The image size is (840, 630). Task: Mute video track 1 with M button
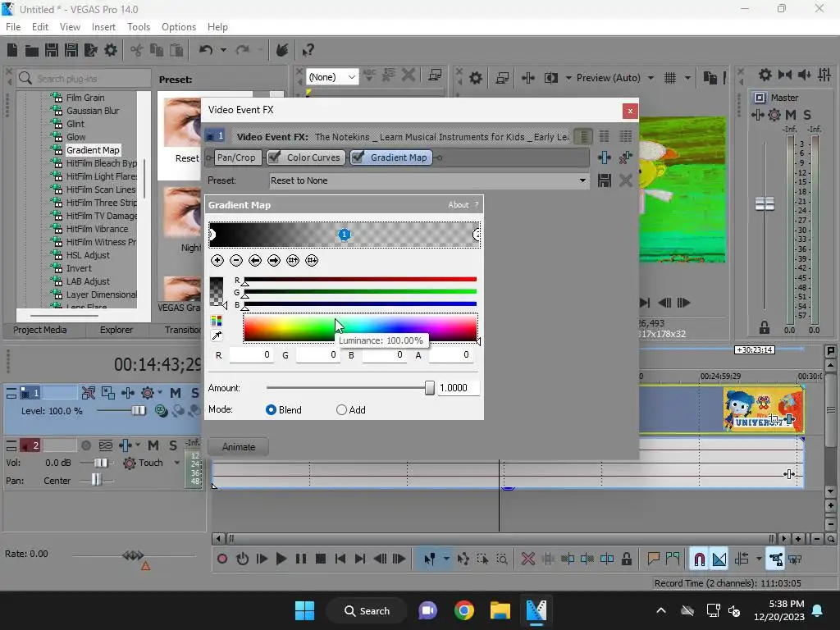tap(176, 393)
